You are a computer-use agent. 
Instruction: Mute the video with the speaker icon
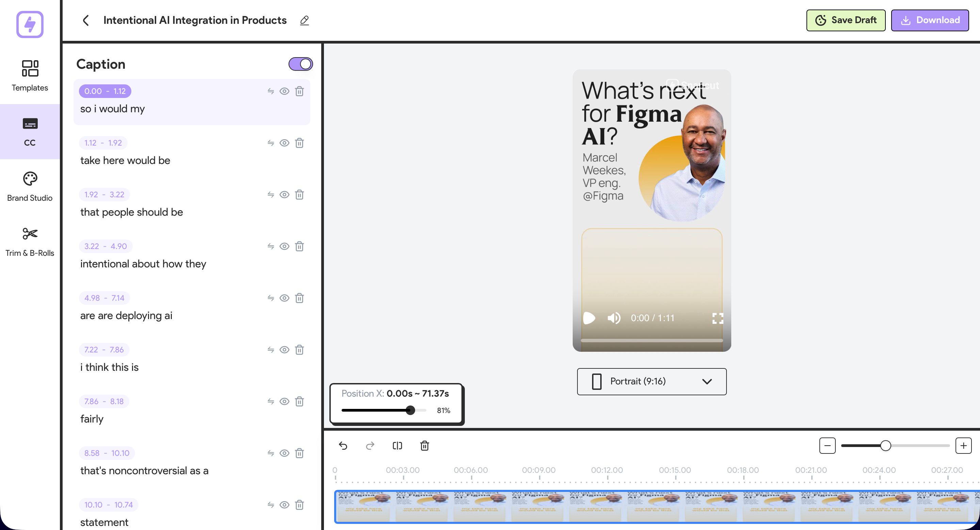click(x=614, y=318)
